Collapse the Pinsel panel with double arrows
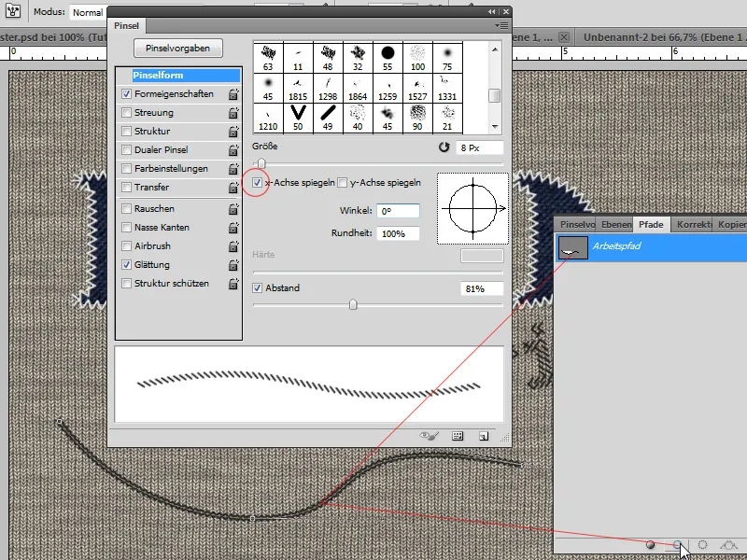This screenshot has height=560, width=747. [x=492, y=11]
